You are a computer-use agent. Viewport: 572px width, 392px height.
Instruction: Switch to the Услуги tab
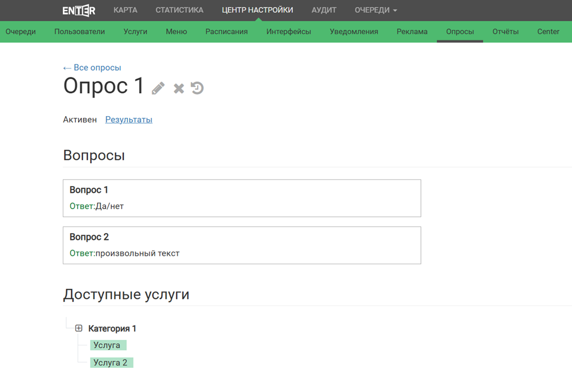[135, 31]
